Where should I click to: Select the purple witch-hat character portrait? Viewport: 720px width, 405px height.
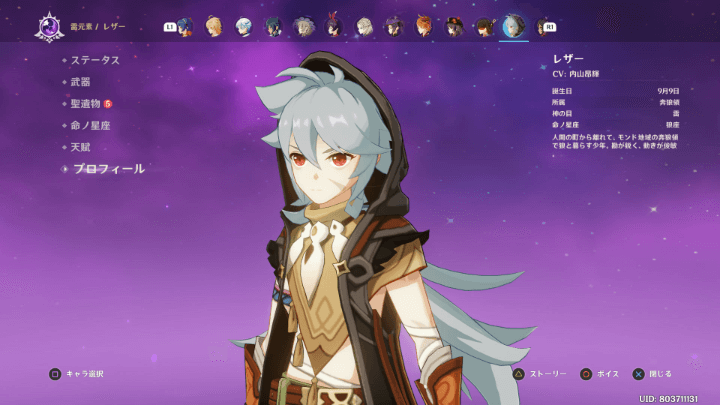[394, 27]
